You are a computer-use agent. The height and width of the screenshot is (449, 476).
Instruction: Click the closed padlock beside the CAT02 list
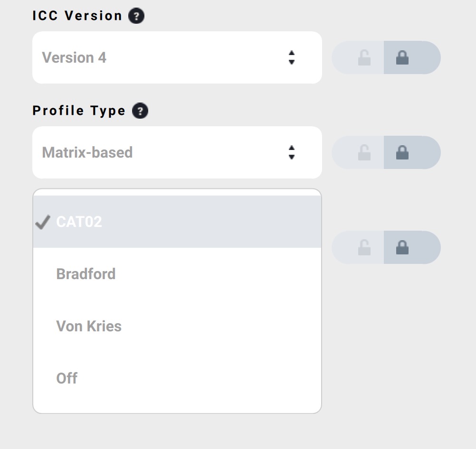click(402, 248)
